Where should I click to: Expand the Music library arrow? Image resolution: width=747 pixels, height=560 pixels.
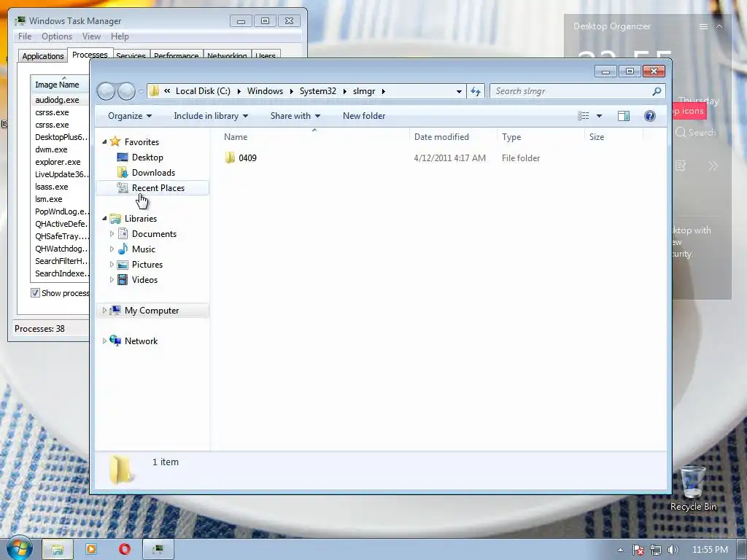click(x=112, y=249)
